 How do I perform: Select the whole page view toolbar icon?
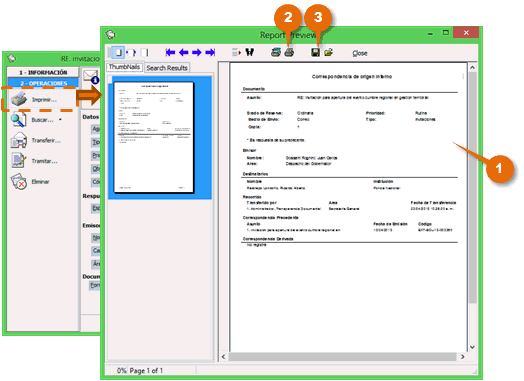[118, 52]
